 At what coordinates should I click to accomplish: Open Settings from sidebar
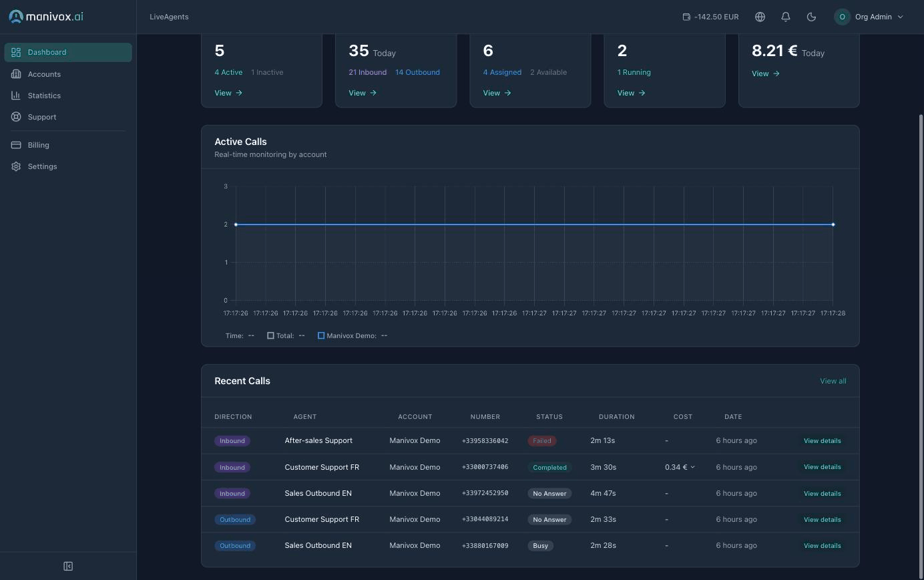point(68,166)
